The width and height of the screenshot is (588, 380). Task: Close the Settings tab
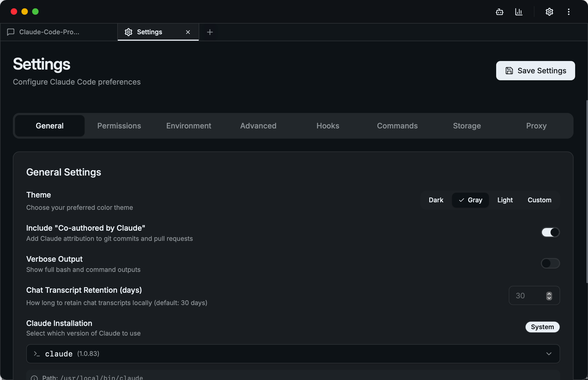pyautogui.click(x=188, y=32)
